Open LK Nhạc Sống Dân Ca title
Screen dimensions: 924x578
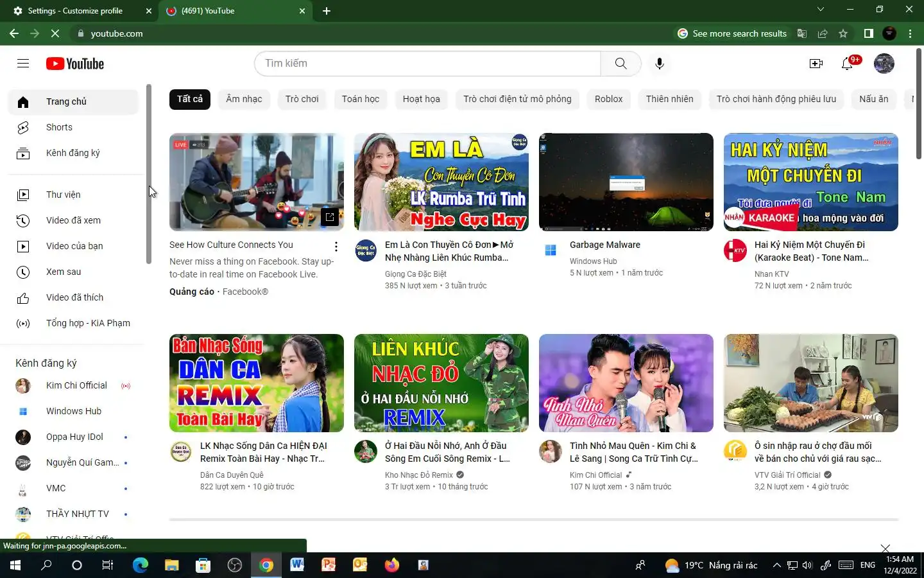pyautogui.click(x=264, y=452)
